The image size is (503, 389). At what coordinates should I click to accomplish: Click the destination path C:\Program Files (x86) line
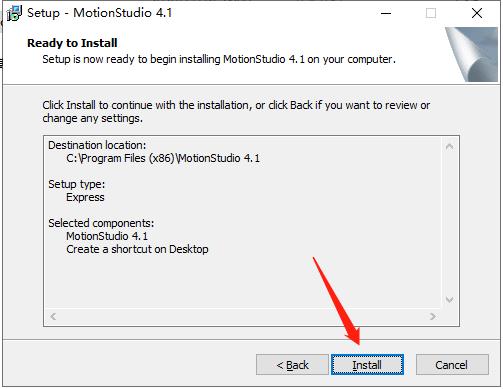(x=163, y=158)
